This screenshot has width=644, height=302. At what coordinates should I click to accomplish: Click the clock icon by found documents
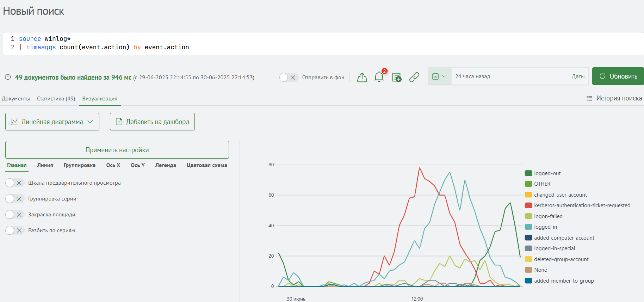tap(8, 77)
